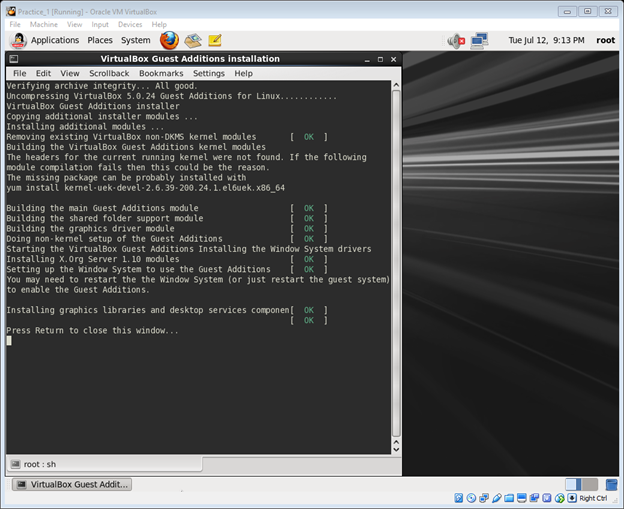Open the terminal Settings menu
This screenshot has width=624, height=509.
209,73
